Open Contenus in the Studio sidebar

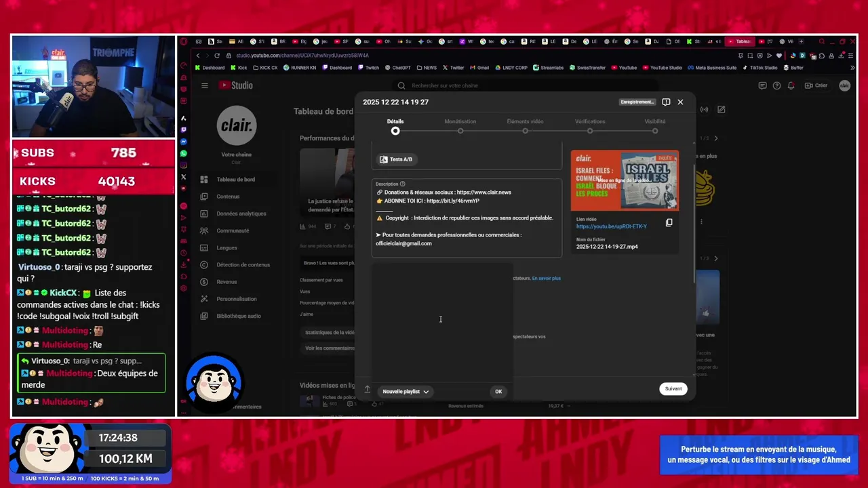click(x=228, y=197)
